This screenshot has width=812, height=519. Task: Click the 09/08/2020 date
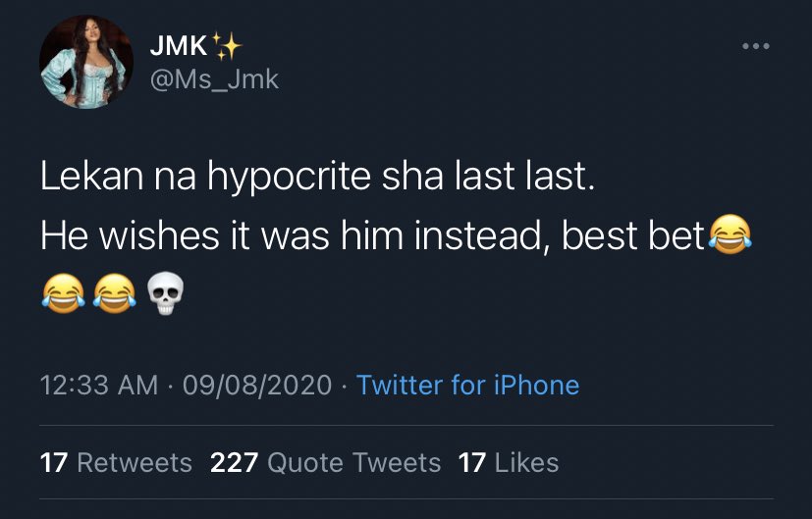(x=257, y=385)
